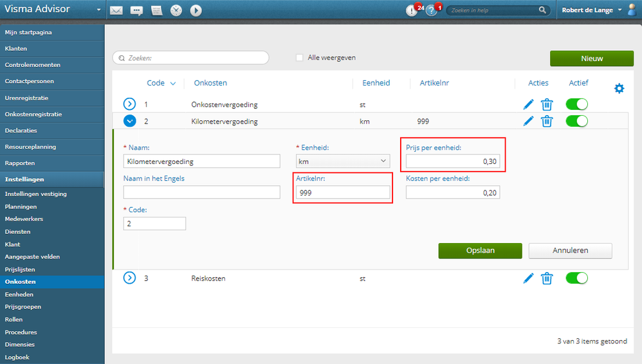Click the magnifier icon in help search
The height and width of the screenshot is (364, 642).
tap(542, 10)
